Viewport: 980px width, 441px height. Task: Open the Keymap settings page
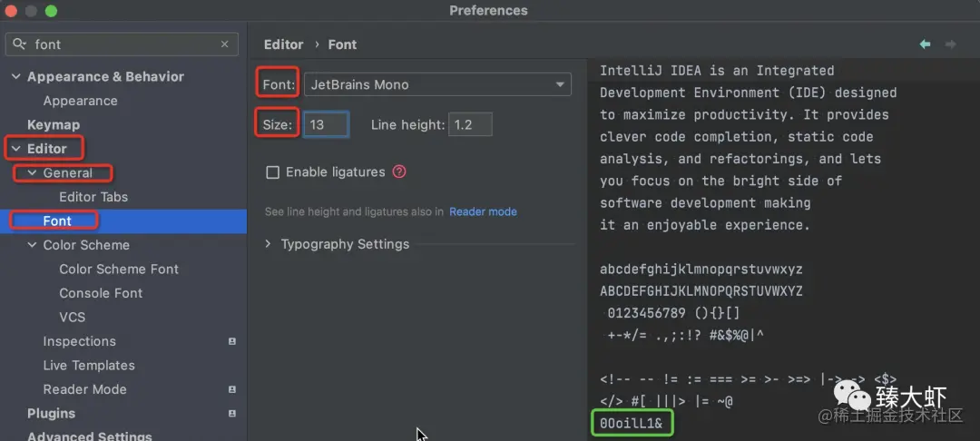pyautogui.click(x=54, y=125)
